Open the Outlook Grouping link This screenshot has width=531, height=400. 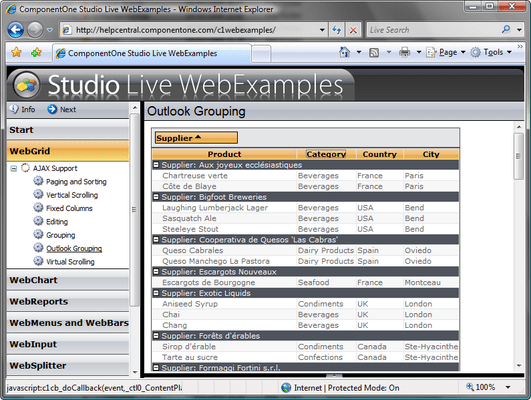[74, 249]
